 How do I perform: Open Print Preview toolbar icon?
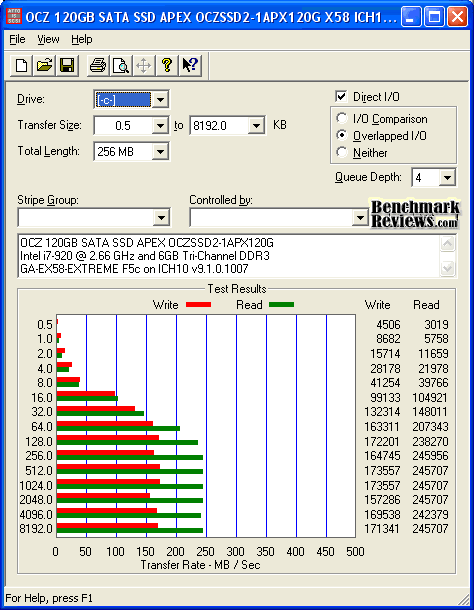[x=121, y=65]
